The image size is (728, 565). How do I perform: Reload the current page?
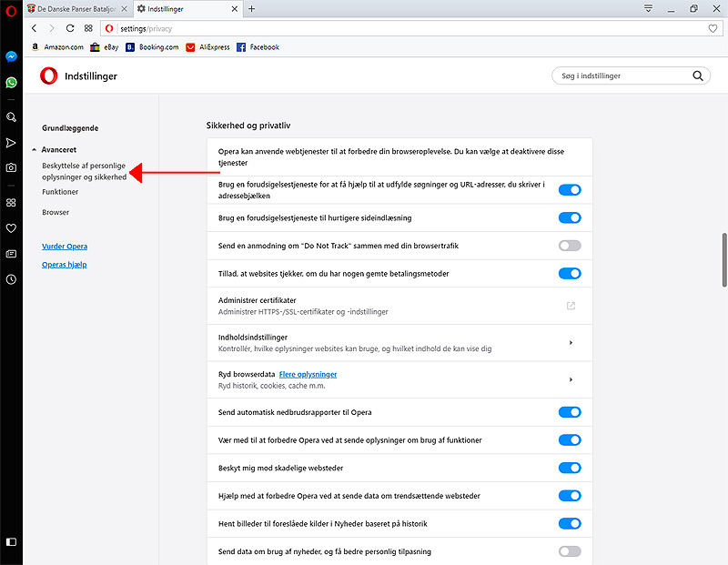click(70, 28)
